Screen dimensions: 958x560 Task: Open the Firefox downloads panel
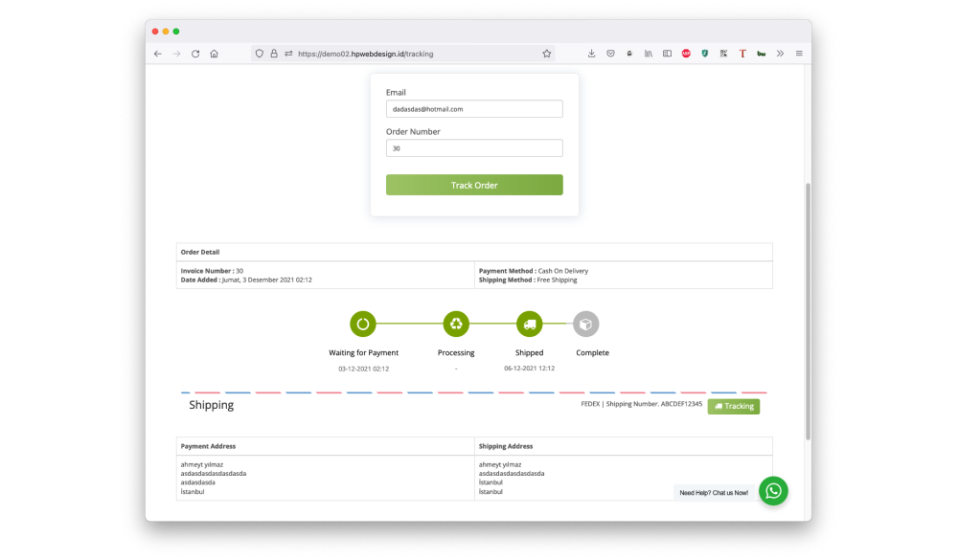(592, 54)
